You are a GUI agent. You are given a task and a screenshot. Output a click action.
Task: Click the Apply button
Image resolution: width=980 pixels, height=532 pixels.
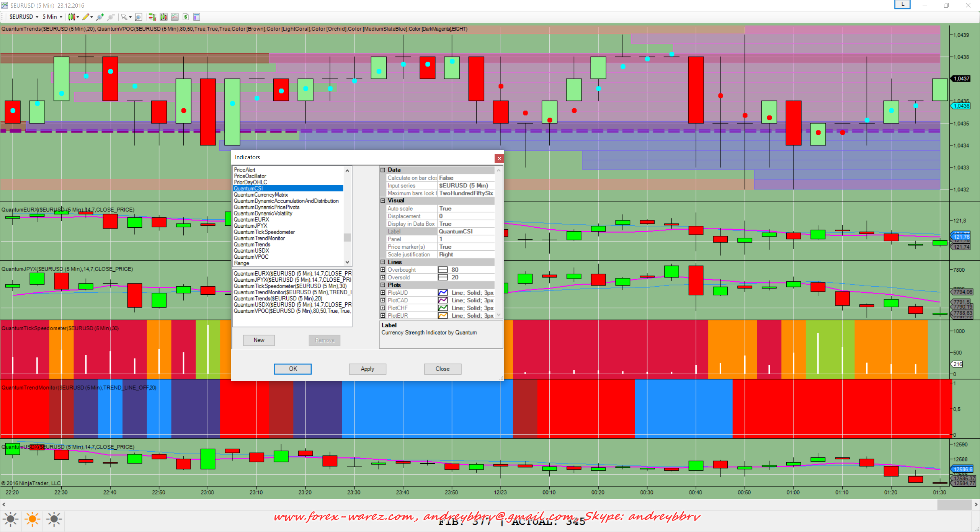click(x=367, y=369)
